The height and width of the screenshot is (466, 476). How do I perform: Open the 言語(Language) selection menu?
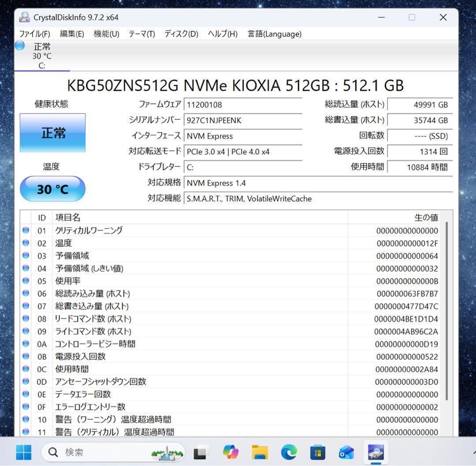[x=274, y=34]
